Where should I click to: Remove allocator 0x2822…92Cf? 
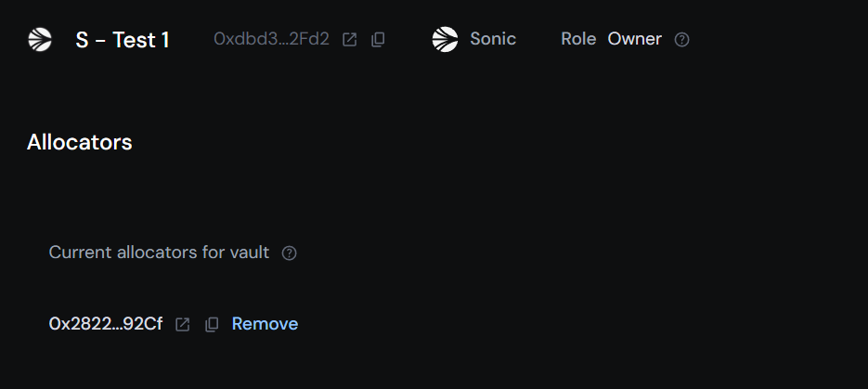[x=265, y=324]
